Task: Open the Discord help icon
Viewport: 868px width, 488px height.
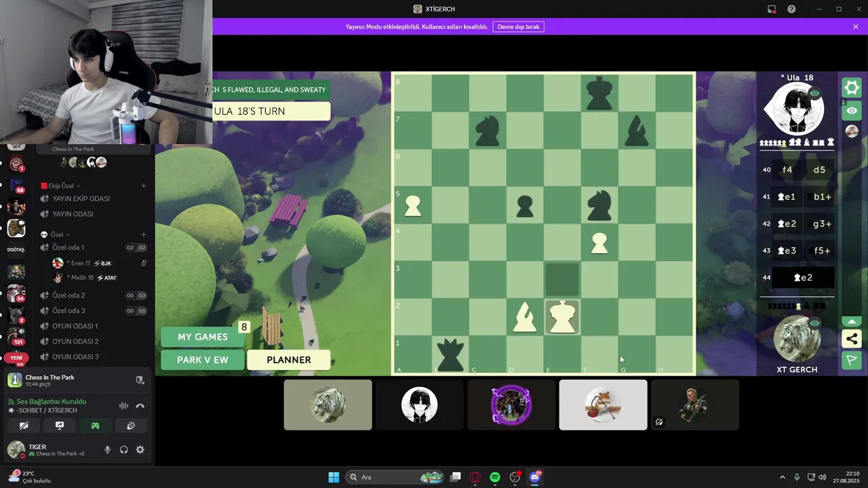Action: point(791,9)
